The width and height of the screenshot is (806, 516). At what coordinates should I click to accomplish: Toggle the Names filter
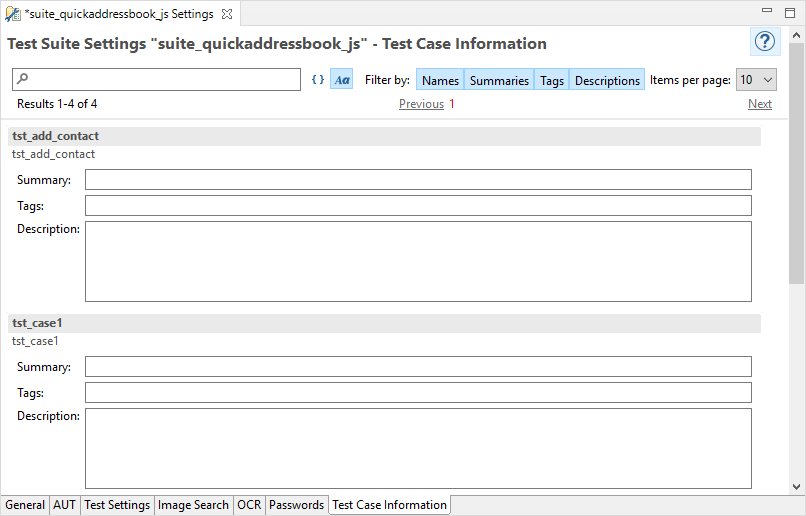[x=440, y=80]
